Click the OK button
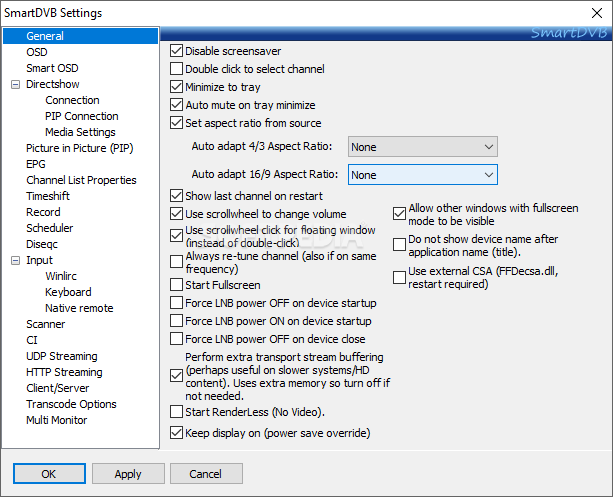The image size is (613, 497). 49,474
